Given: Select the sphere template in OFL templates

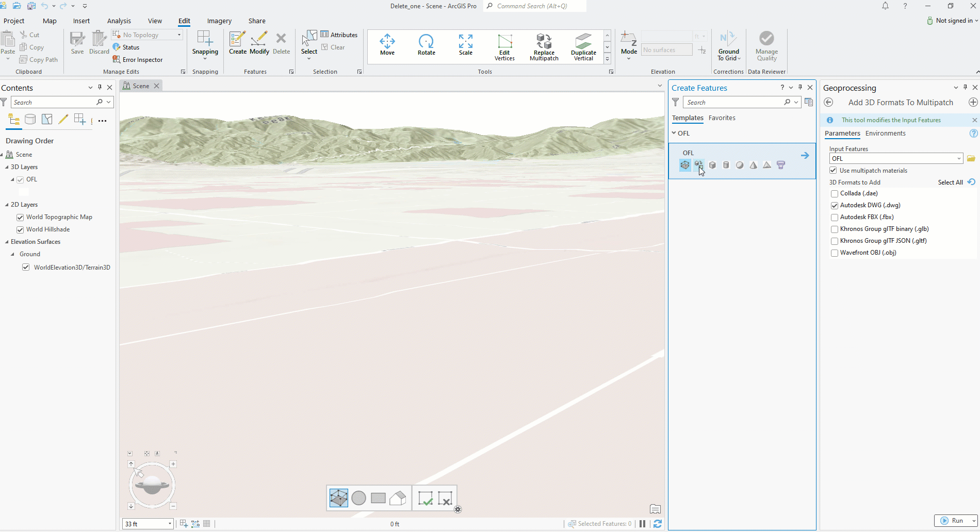Looking at the screenshot, I should [x=740, y=165].
